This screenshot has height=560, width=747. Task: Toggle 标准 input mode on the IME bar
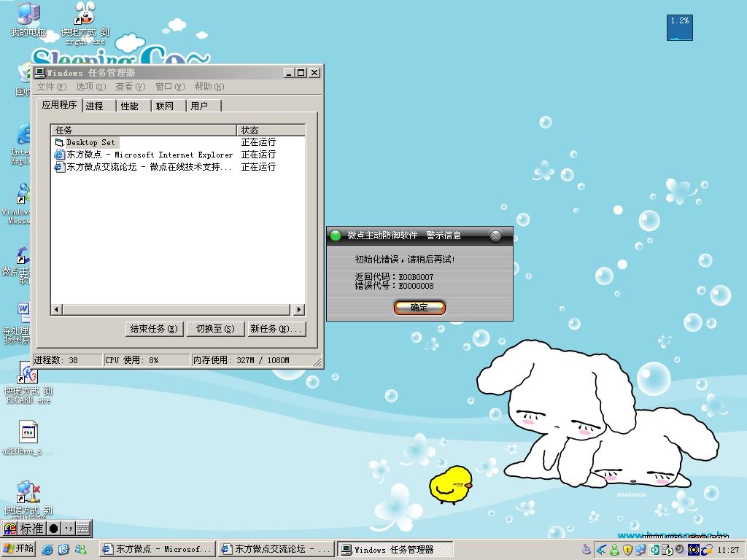click(32, 529)
